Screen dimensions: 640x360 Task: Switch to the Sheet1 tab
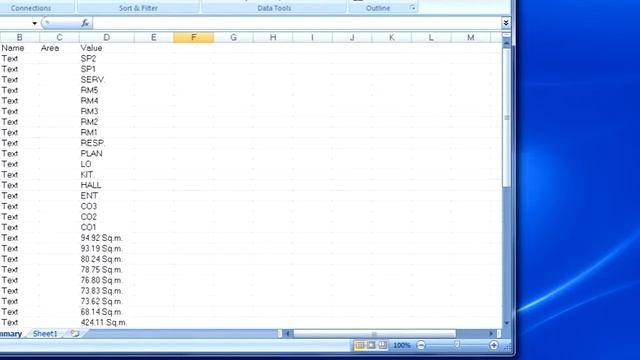point(45,333)
